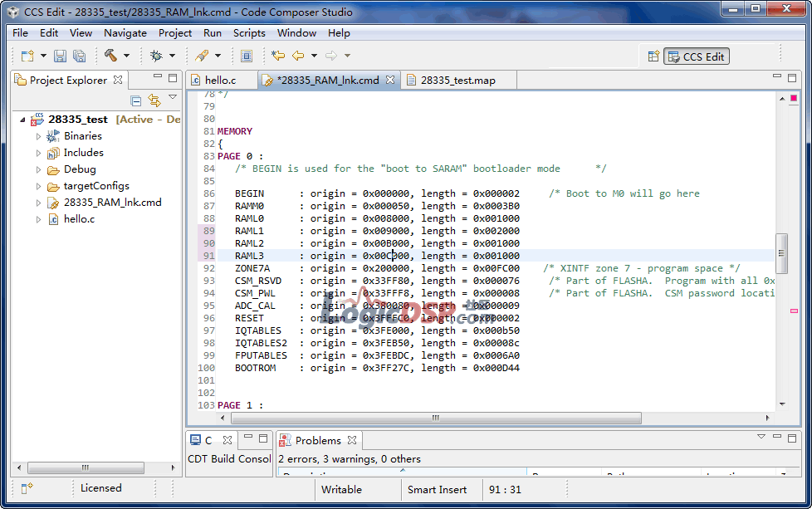
Task: Maximize the editor area
Action: pos(792,78)
